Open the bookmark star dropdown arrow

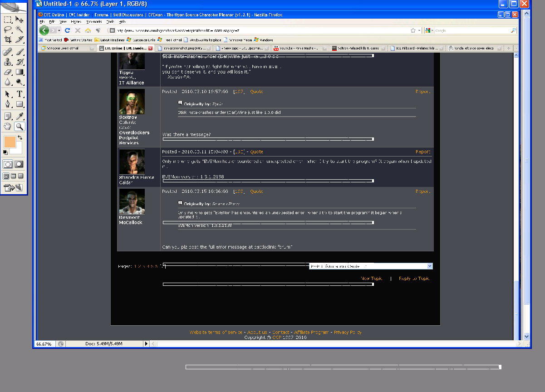pyautogui.click(x=418, y=30)
